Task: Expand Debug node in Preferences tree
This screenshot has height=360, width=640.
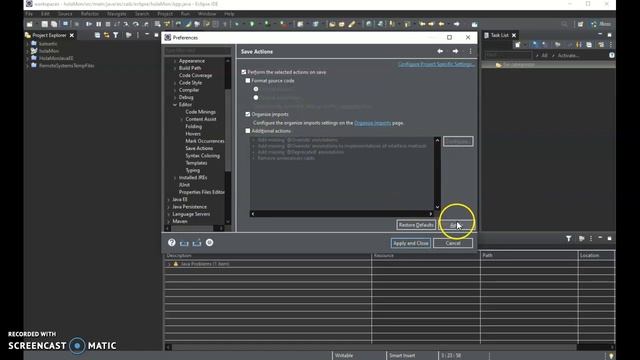Action: 175,98
